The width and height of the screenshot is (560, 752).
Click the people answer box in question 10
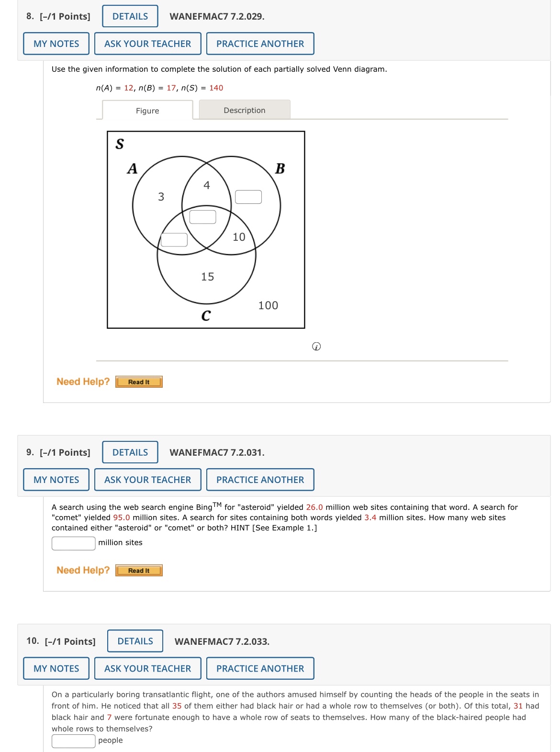pos(73,740)
